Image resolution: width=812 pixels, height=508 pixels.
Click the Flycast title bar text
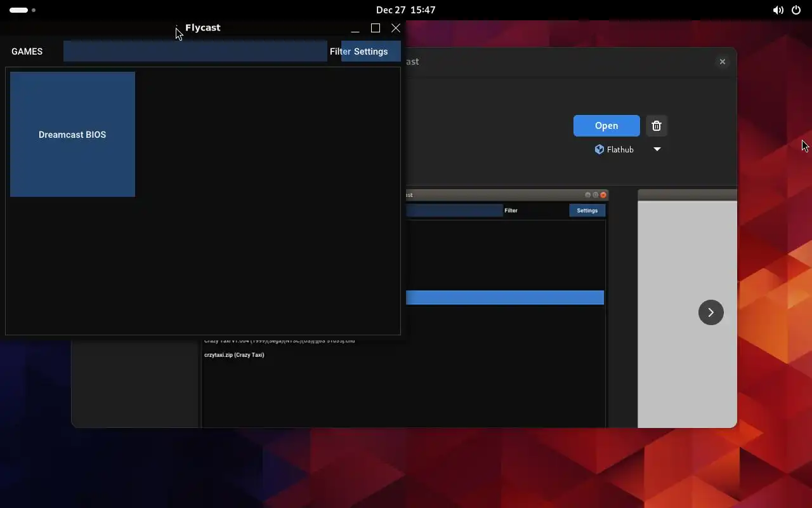pos(203,28)
